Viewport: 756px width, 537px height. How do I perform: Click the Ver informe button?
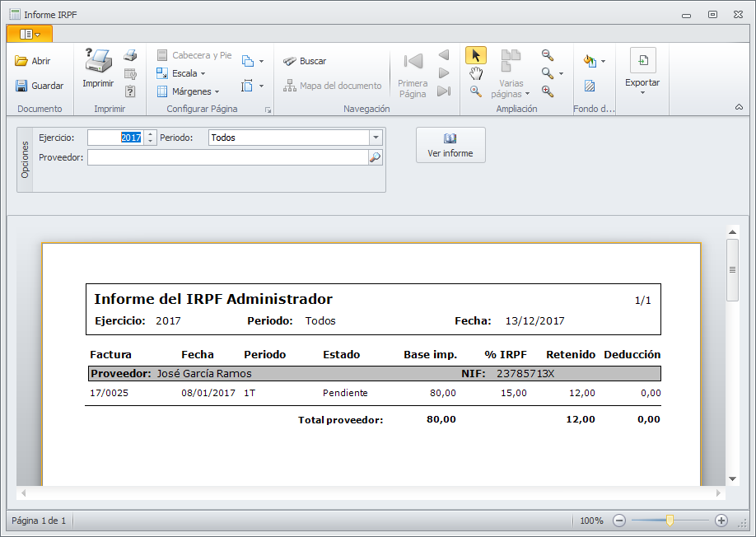click(x=450, y=145)
